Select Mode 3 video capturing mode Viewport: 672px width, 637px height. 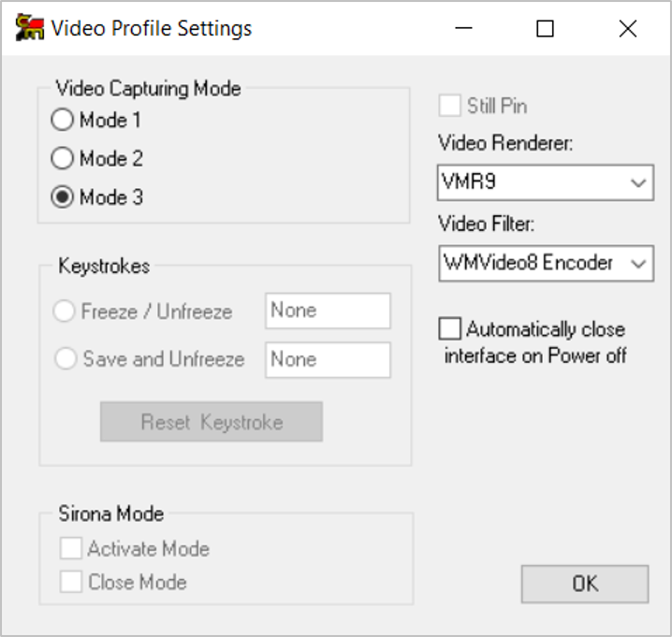63,198
